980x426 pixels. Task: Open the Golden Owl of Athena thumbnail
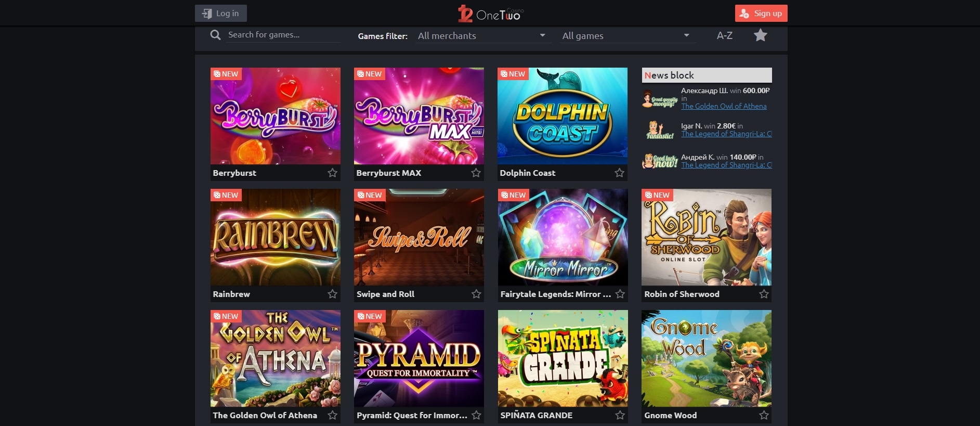pos(276,358)
